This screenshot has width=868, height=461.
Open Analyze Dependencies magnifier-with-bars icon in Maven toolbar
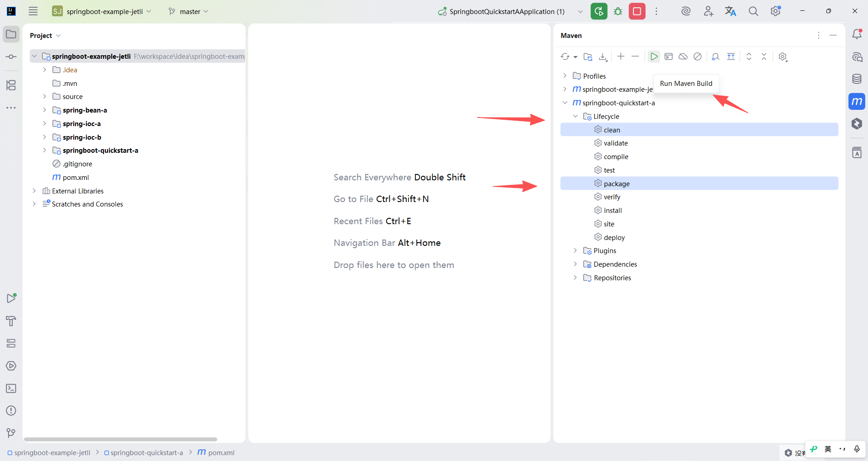[716, 56]
